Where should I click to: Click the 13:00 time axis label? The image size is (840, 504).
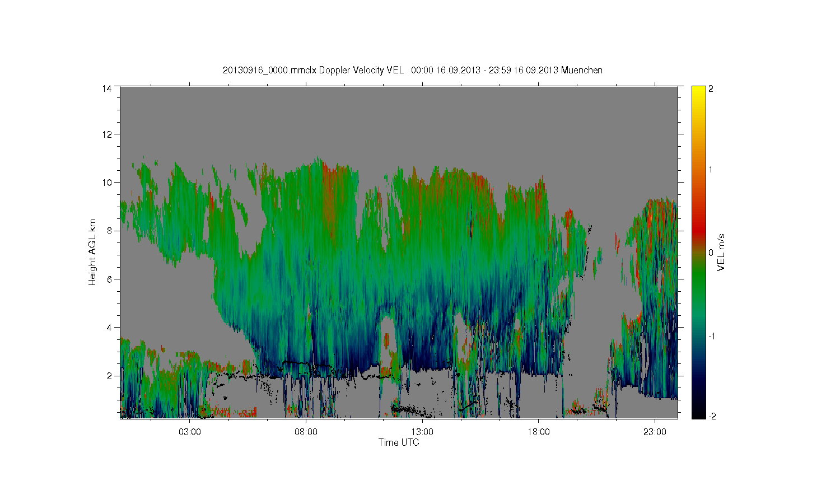(422, 432)
